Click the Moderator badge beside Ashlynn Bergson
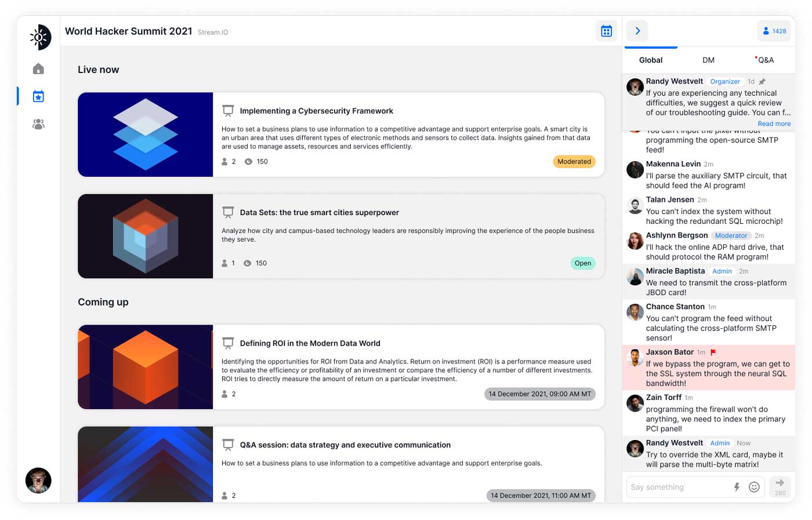 [731, 235]
